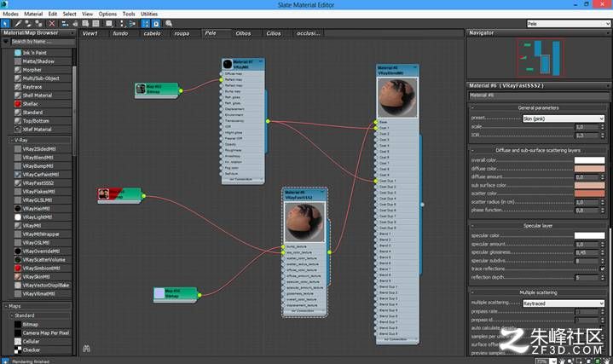Collapse the Standard maps subgroup
This screenshot has height=364, width=613.
12,315
